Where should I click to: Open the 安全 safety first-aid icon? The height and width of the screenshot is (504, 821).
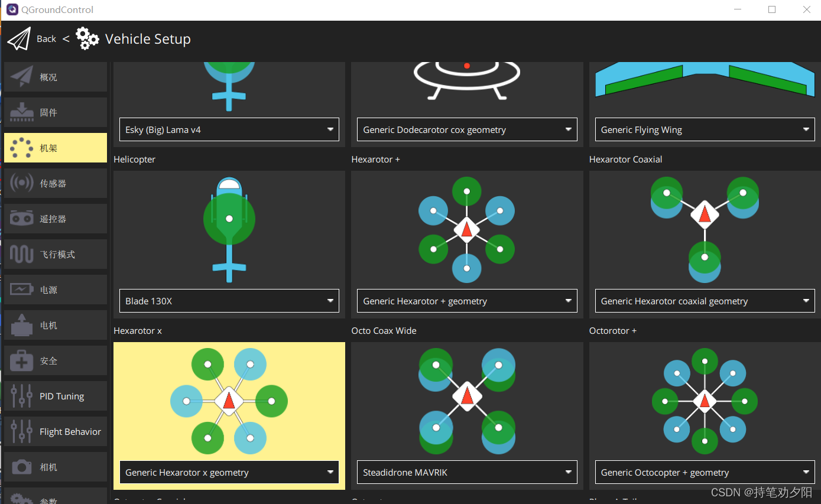pos(22,360)
